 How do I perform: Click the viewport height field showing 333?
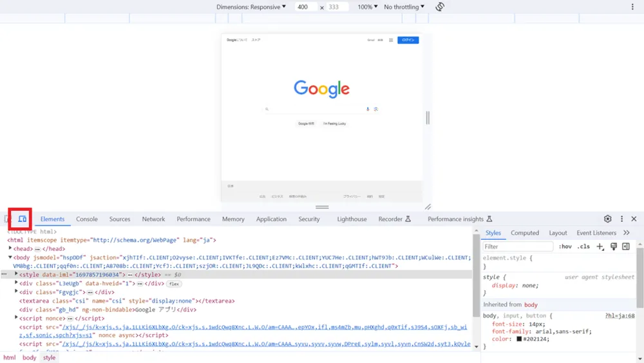pos(337,7)
